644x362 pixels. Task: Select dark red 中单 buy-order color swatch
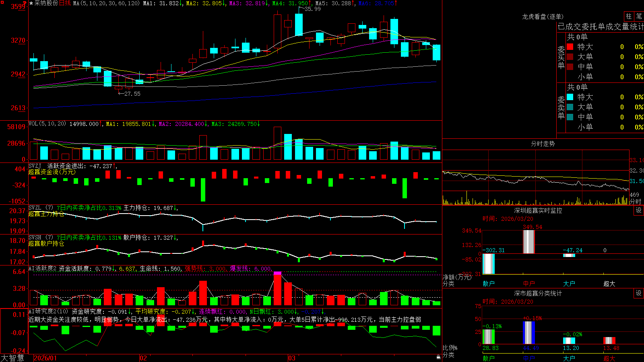point(570,67)
